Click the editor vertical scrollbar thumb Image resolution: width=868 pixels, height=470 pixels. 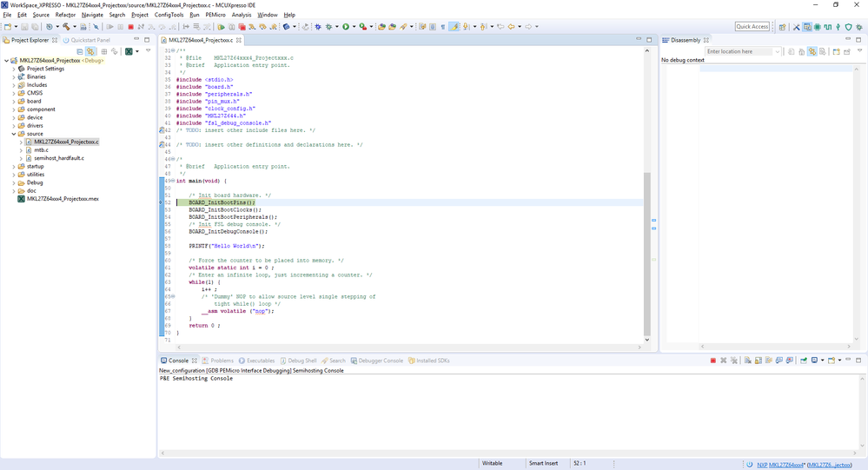(x=646, y=254)
